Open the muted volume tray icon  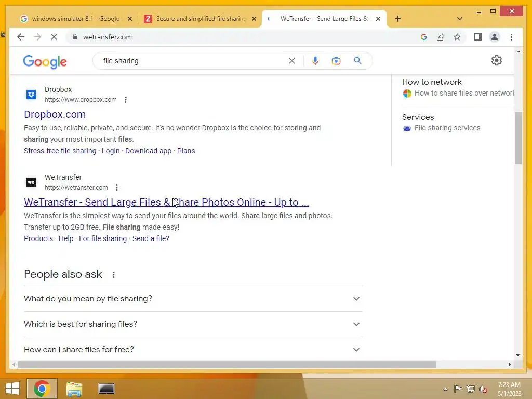click(483, 389)
